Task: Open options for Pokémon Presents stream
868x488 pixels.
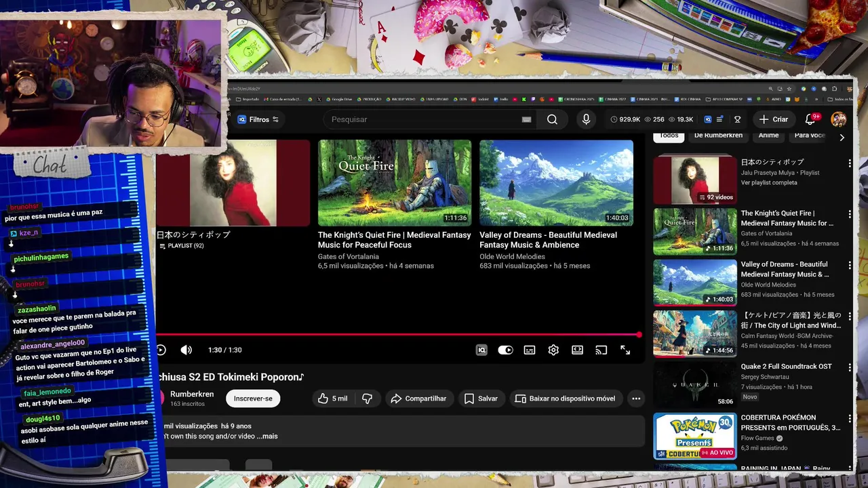Action: (x=849, y=418)
